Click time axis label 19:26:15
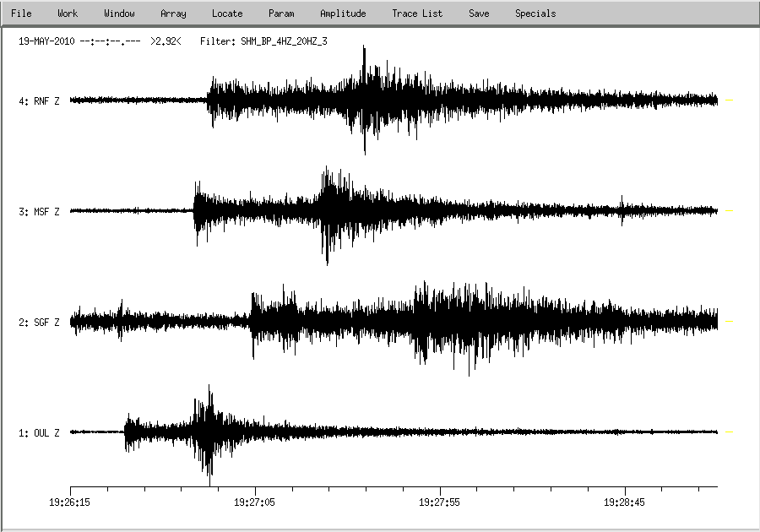Viewport: 760px width, 532px height. 69,502
